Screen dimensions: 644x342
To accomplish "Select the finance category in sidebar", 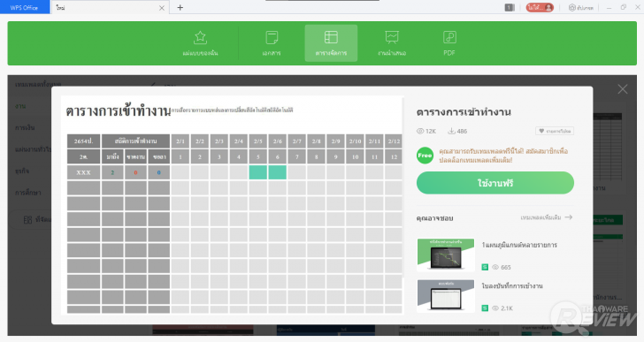I will (x=25, y=128).
